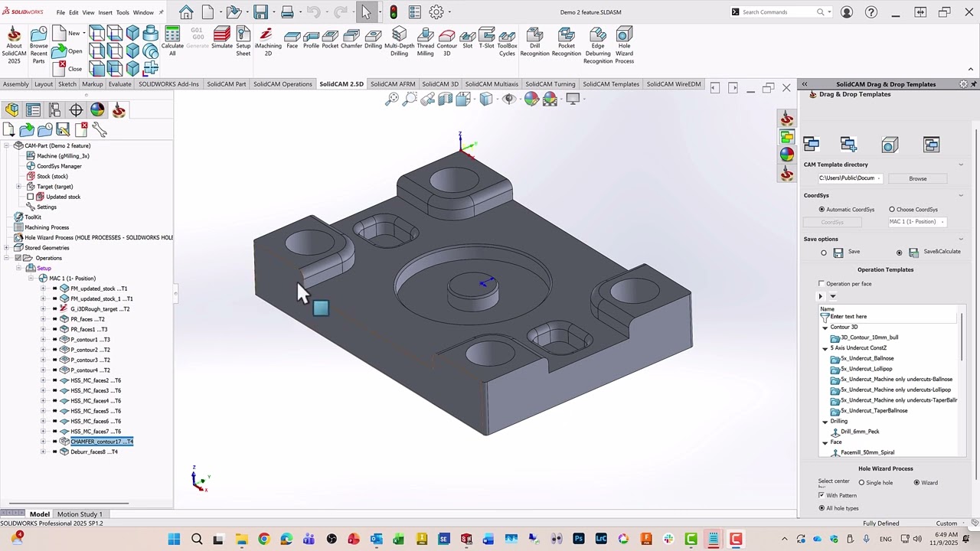Click Browse Recent Parts
Screen dimensions: 980x551
39,45
